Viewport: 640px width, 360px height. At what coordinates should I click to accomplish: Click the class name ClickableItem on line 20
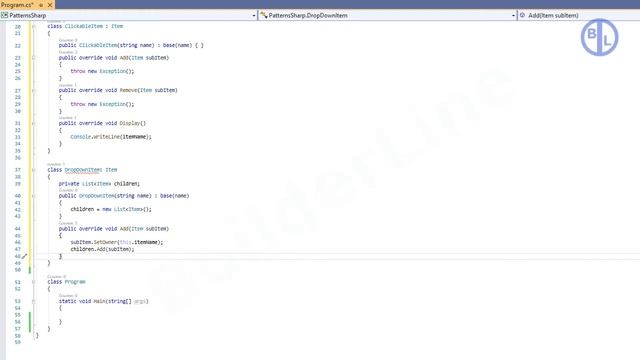click(84, 26)
